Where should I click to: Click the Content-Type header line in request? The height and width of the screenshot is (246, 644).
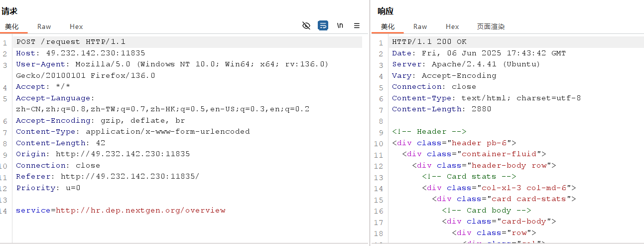click(x=132, y=132)
